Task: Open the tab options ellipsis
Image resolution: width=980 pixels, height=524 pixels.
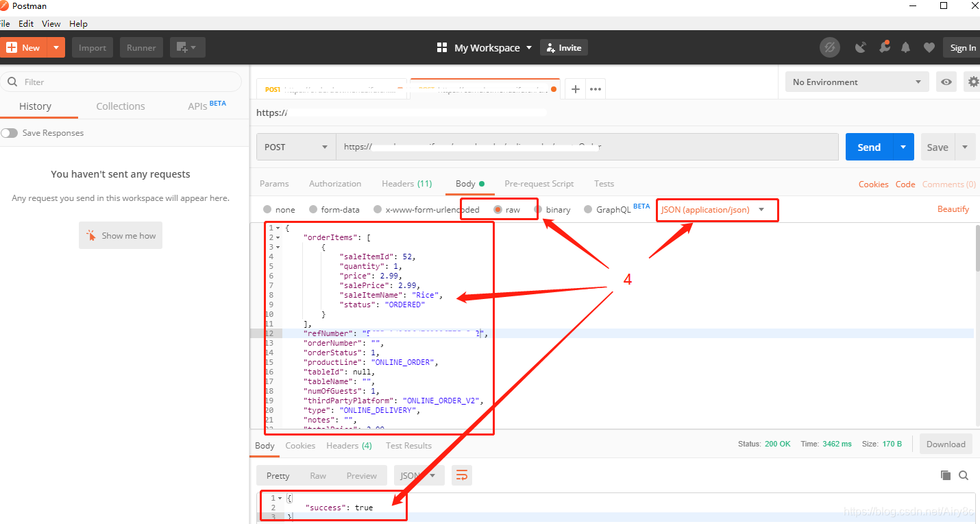Action: point(596,89)
